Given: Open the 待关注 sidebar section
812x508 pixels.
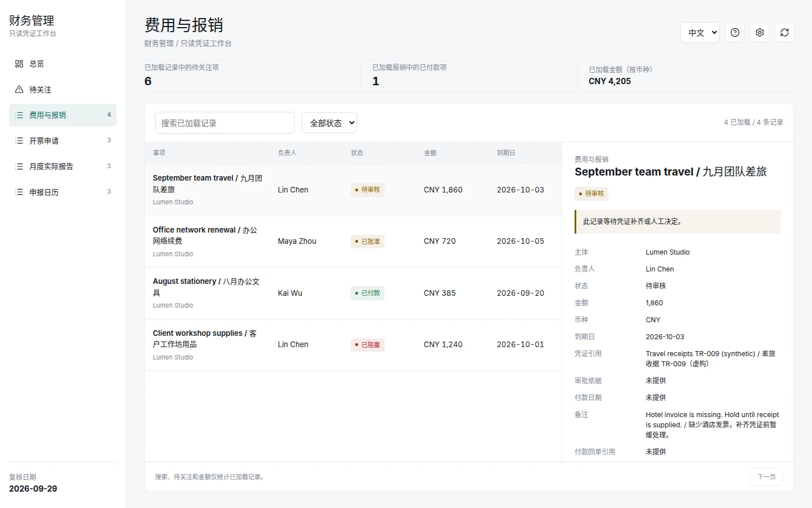Looking at the screenshot, I should [x=63, y=90].
